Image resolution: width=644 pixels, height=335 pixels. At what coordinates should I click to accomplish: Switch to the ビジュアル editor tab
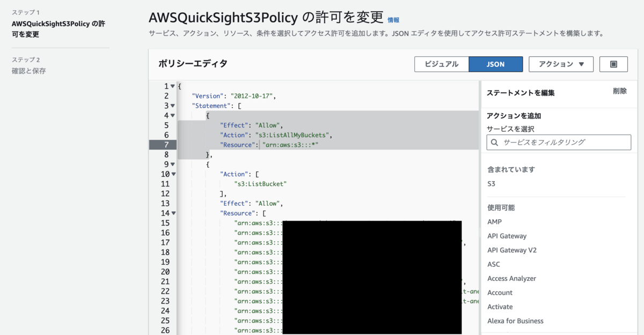pos(442,64)
